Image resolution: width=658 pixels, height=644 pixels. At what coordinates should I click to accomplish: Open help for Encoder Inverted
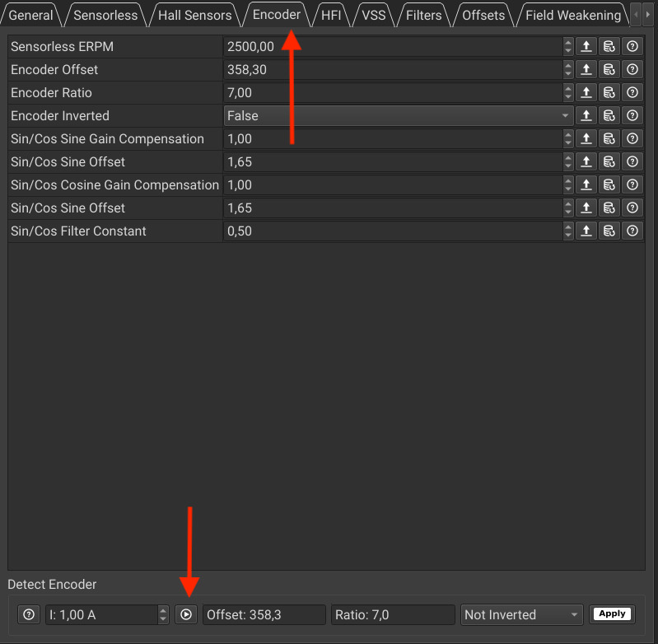click(x=632, y=116)
